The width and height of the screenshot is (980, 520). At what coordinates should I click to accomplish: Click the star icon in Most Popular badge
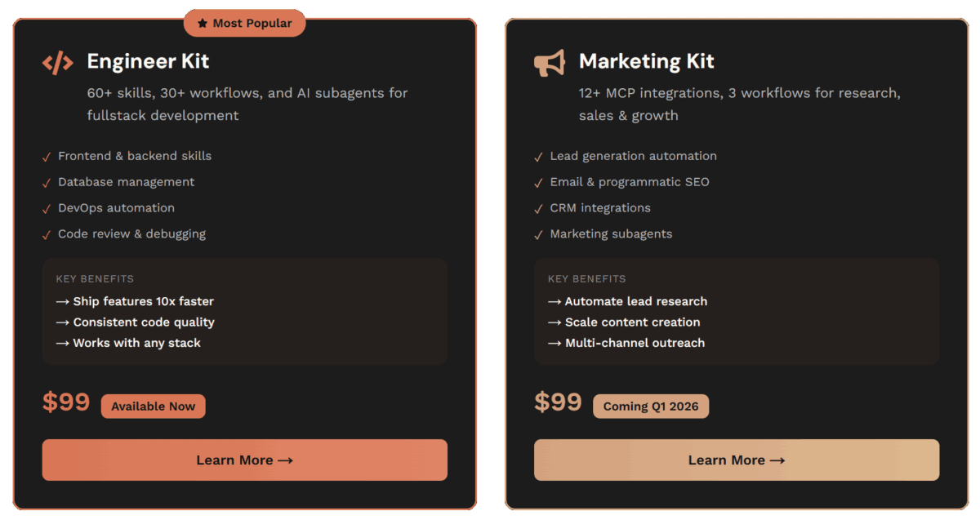pyautogui.click(x=203, y=24)
